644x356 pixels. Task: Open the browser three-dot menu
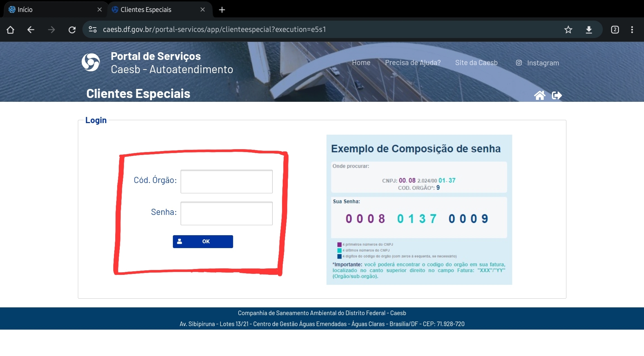tap(632, 30)
